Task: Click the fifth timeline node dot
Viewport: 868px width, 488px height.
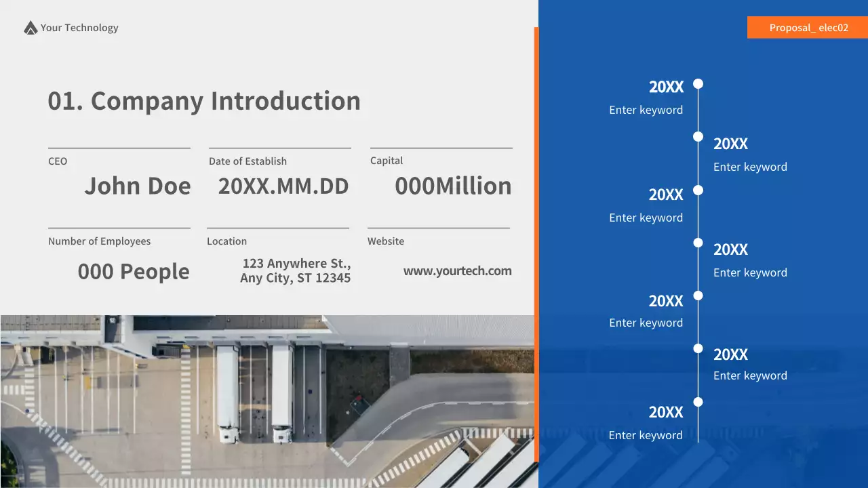Action: pyautogui.click(x=698, y=296)
